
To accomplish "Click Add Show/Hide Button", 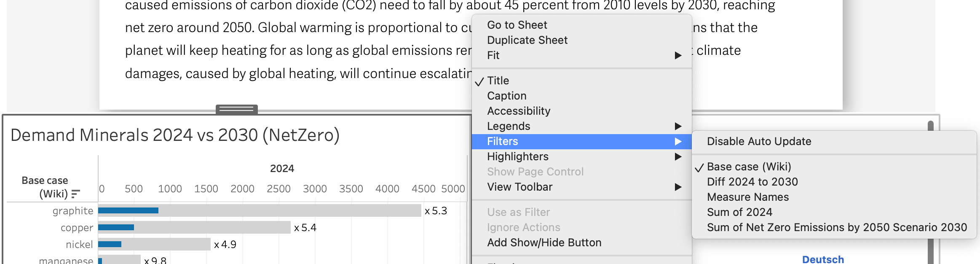I will (581, 242).
